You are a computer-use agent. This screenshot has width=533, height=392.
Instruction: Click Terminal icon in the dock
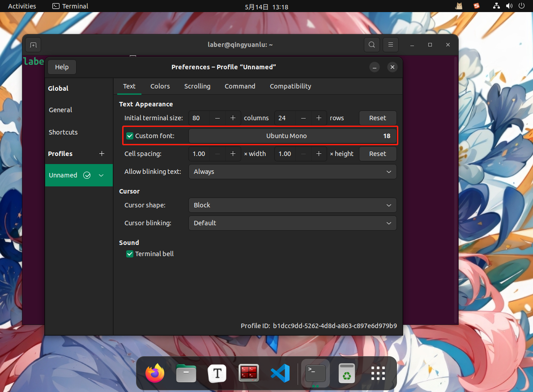click(x=316, y=373)
